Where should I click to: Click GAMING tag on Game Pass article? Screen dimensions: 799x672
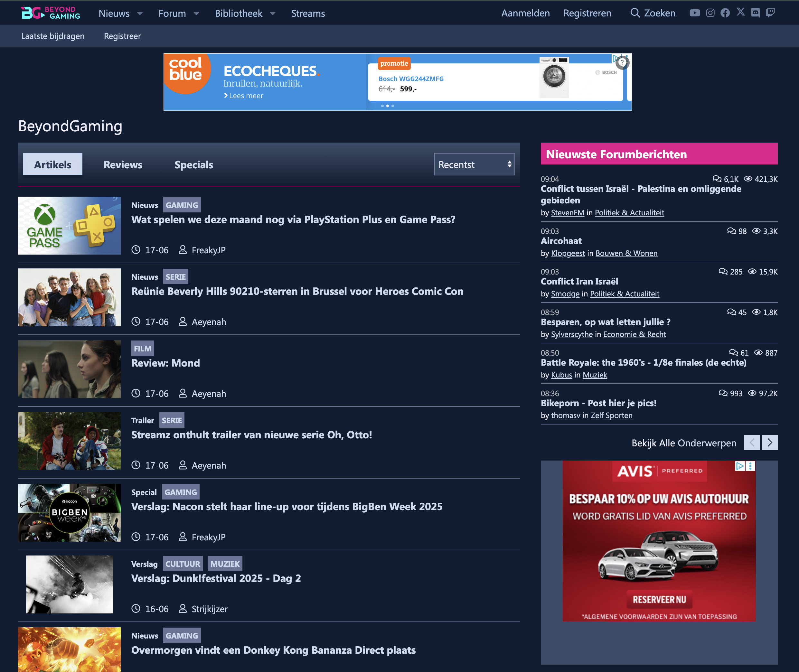(182, 205)
